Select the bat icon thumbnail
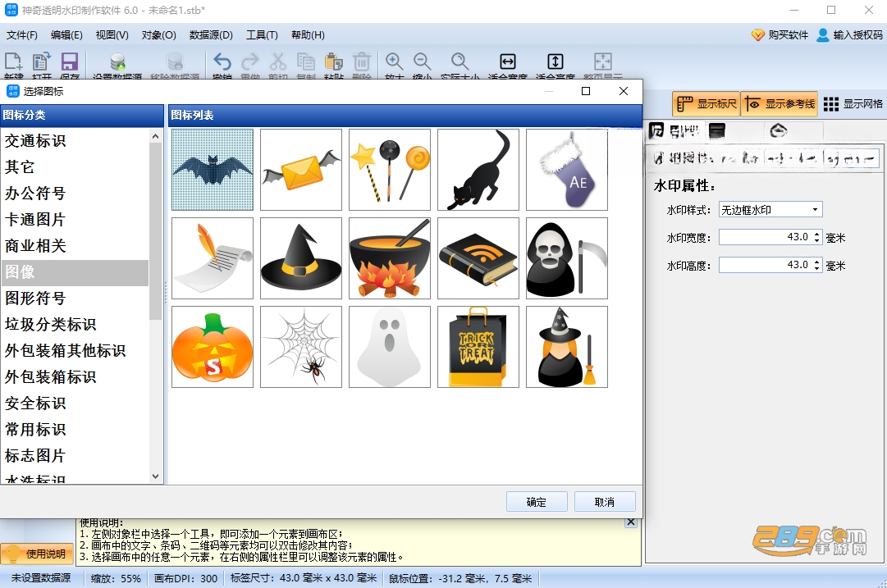Screen dimensions: 887x588 (213, 170)
